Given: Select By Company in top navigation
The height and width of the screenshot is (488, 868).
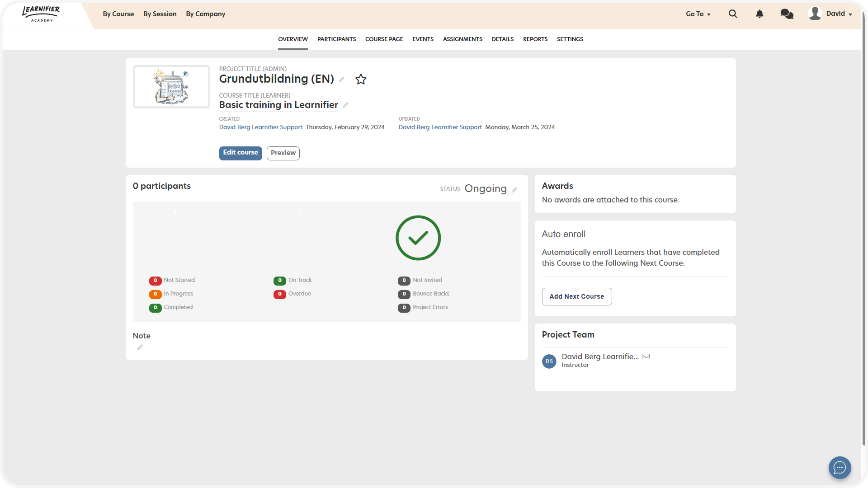Looking at the screenshot, I should click(206, 14).
